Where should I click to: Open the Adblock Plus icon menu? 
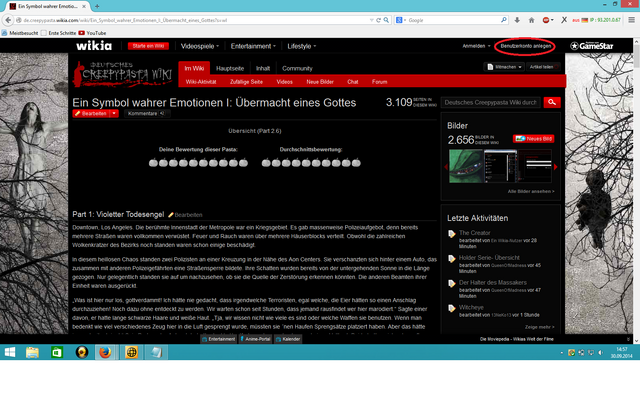[x=547, y=20]
